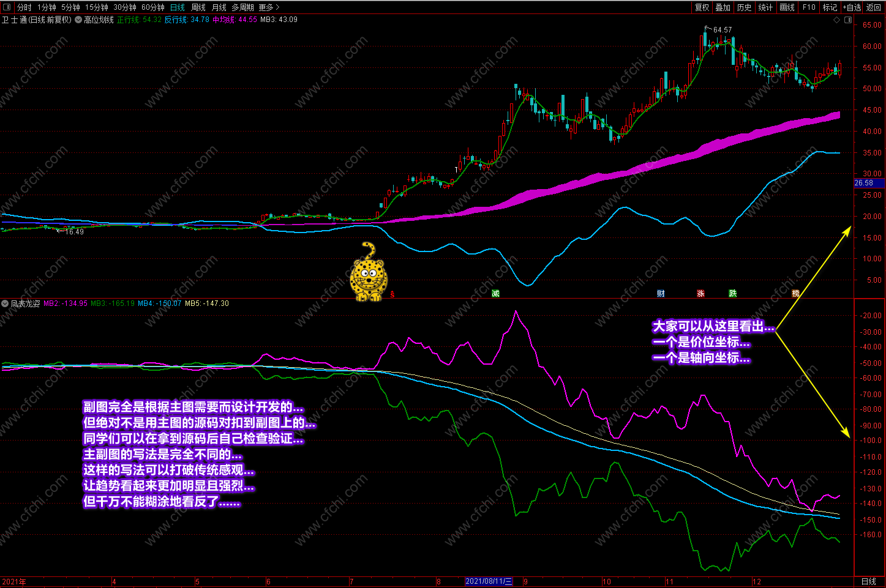The width and height of the screenshot is (886, 588).
Task: Click the 跌 event marker
Action: [x=732, y=294]
